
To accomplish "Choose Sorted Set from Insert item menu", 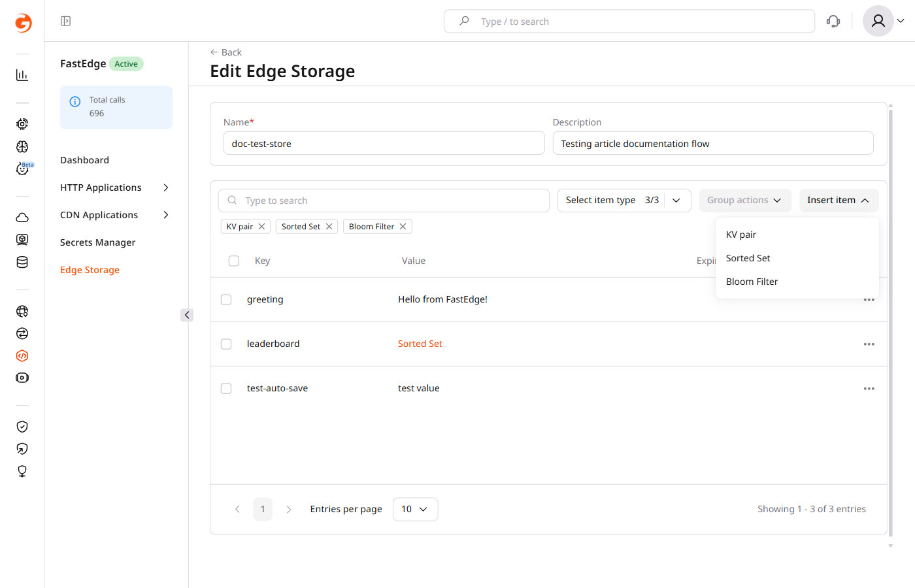I will pyautogui.click(x=797, y=258).
